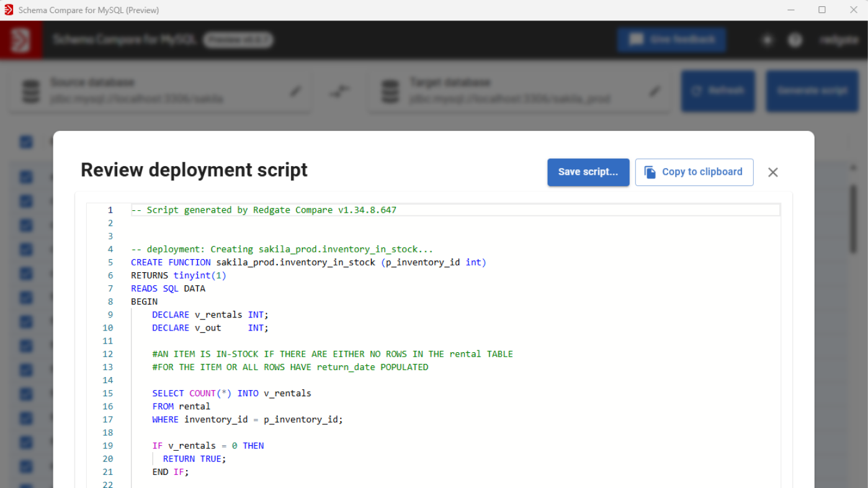Click the Source database cylinder icon

coord(30,91)
